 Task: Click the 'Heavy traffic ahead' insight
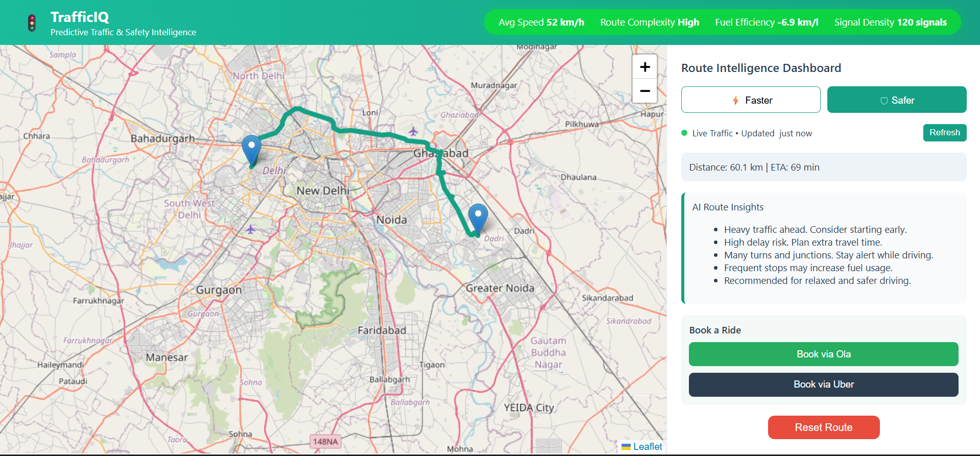tap(815, 230)
